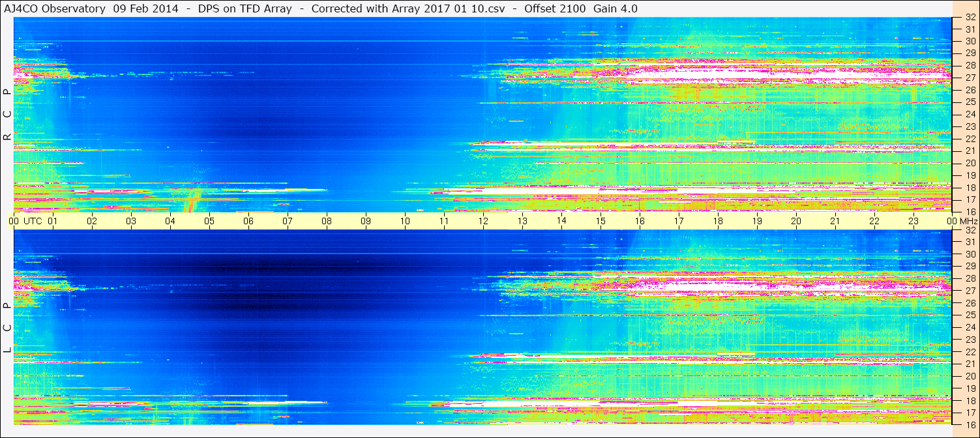Click the 31 MHz label in LCP panel
Viewport: 980px width, 438px height.
point(970,242)
